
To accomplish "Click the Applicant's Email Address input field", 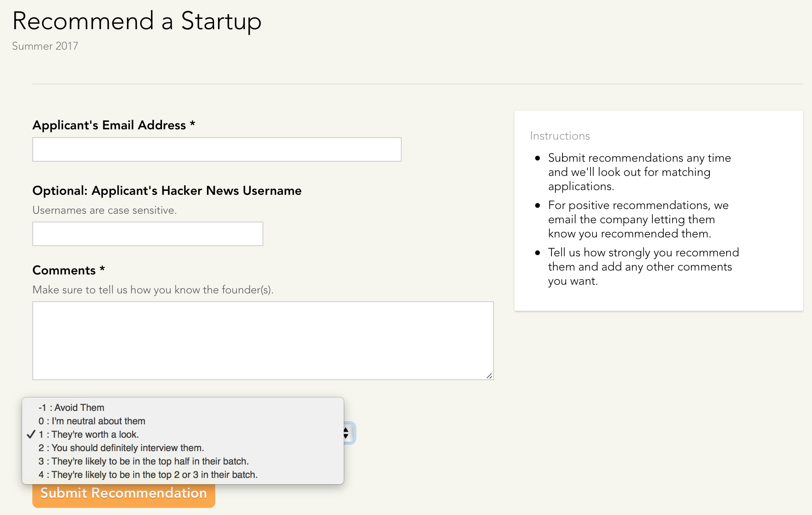I will [217, 149].
